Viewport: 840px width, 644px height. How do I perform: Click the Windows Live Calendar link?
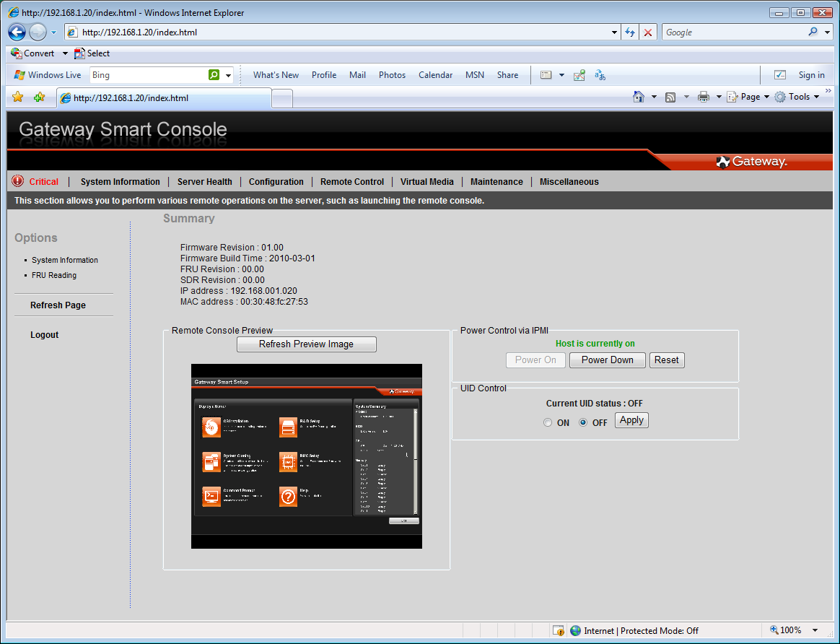click(436, 75)
